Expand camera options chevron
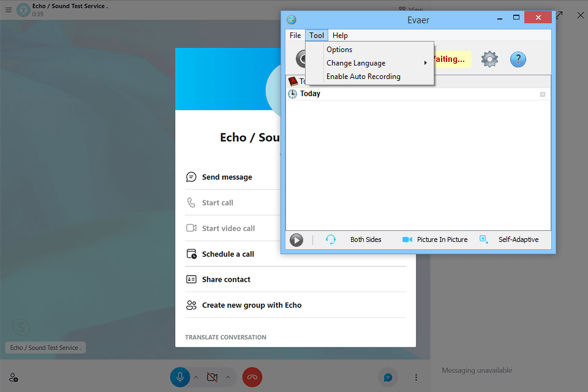This screenshot has height=392, width=588. (228, 377)
